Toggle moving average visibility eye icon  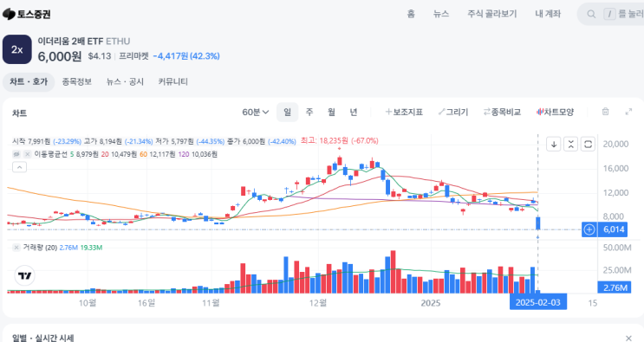[x=16, y=154]
